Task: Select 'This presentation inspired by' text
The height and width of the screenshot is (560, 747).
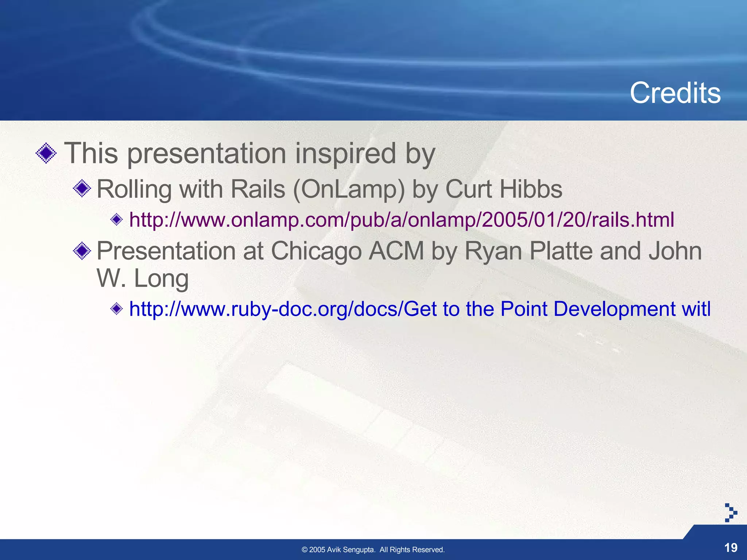Action: click(250, 153)
